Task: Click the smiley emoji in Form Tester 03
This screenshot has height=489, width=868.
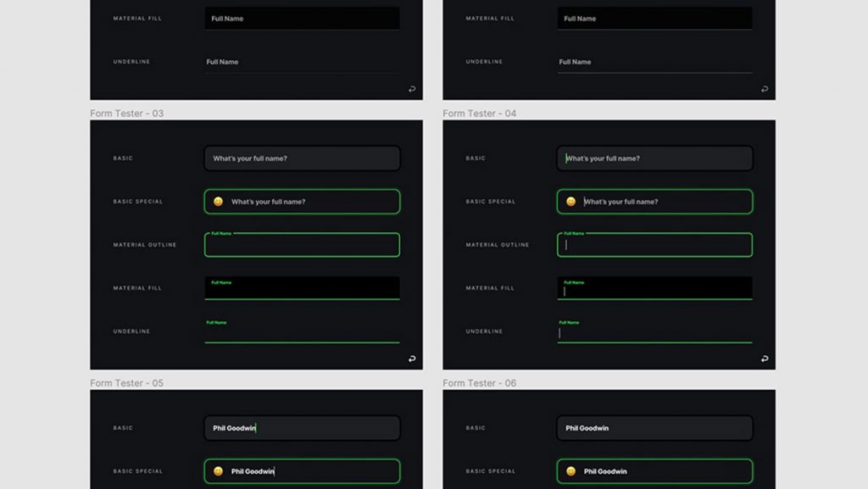Action: (x=219, y=202)
